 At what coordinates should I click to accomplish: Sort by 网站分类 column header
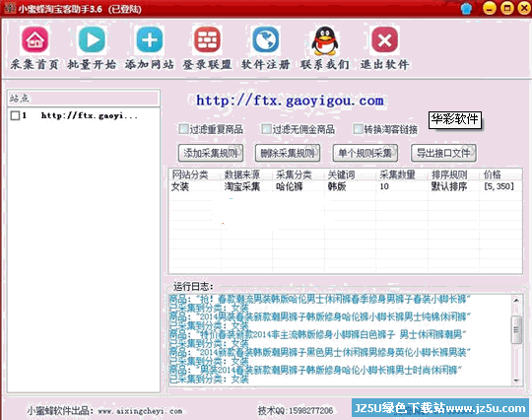pos(194,175)
